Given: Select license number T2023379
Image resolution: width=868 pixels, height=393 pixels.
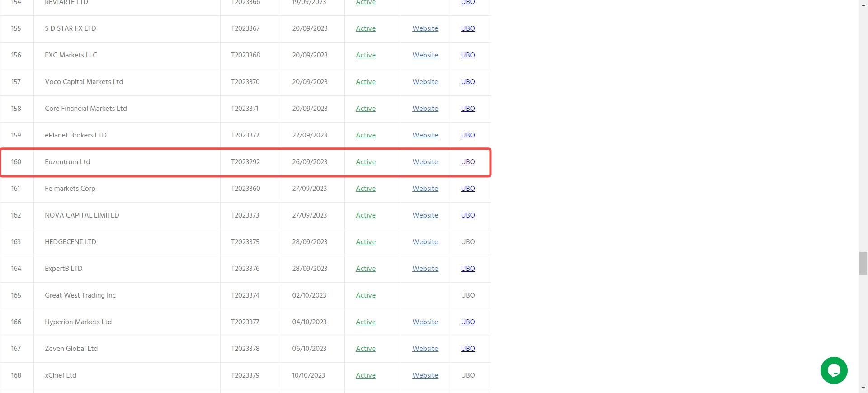Looking at the screenshot, I should [245, 375].
